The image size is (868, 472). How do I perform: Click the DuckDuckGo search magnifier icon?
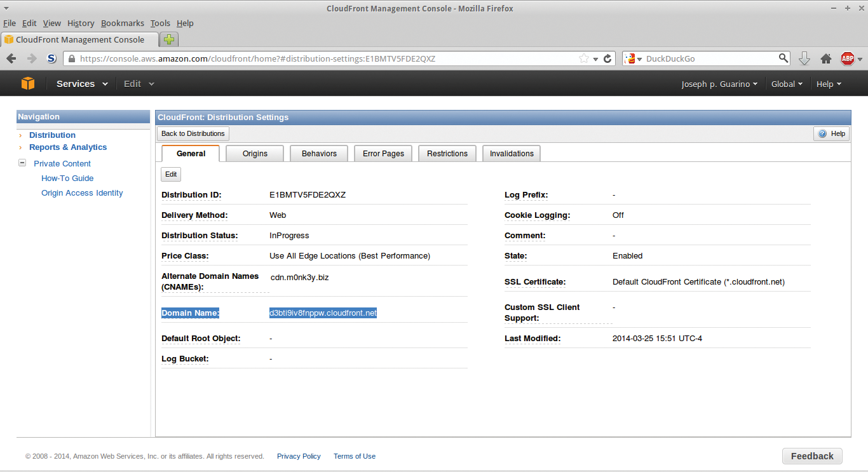point(783,58)
